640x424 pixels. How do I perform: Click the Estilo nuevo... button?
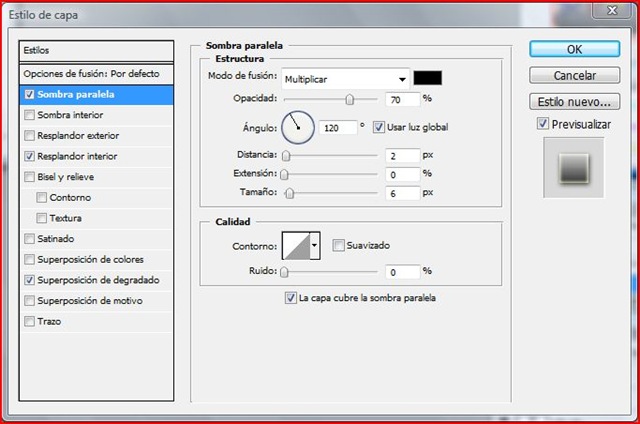click(575, 102)
